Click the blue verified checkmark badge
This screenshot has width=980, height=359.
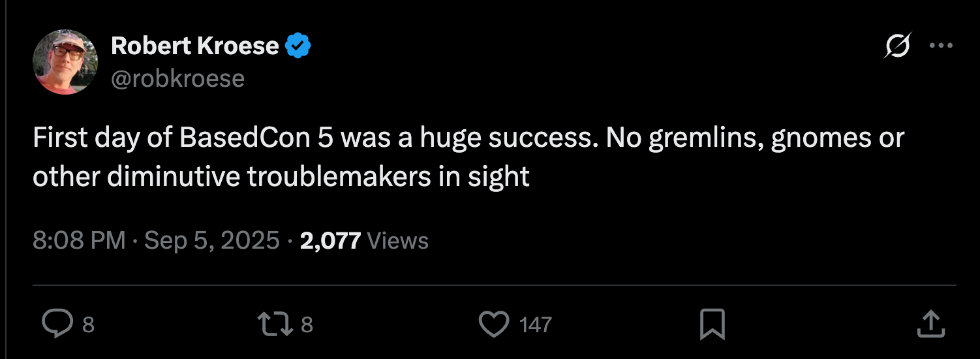[x=299, y=46]
